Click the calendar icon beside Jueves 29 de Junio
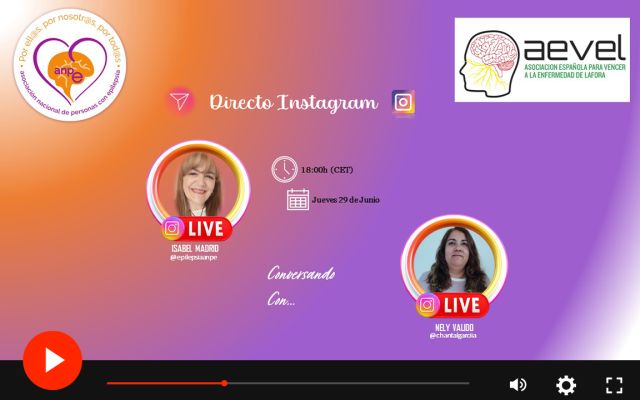 coord(298,199)
